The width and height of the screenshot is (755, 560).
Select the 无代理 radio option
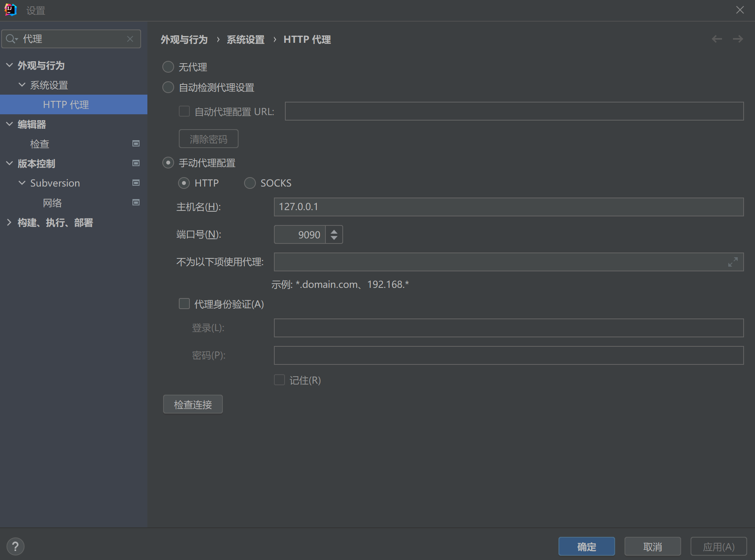click(168, 67)
